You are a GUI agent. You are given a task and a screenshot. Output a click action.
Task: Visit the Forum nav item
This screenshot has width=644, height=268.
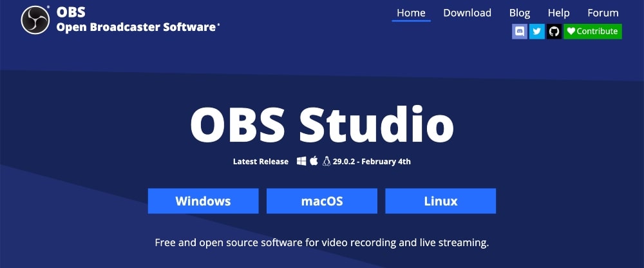click(603, 13)
